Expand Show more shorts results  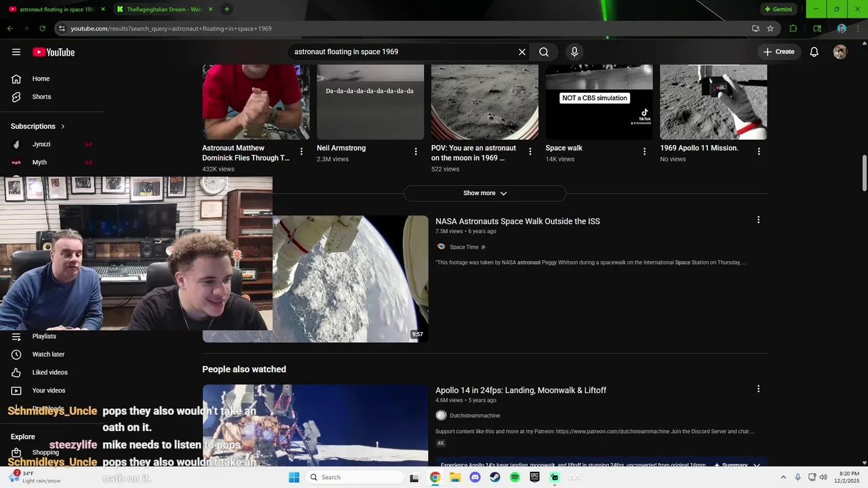[485, 193]
